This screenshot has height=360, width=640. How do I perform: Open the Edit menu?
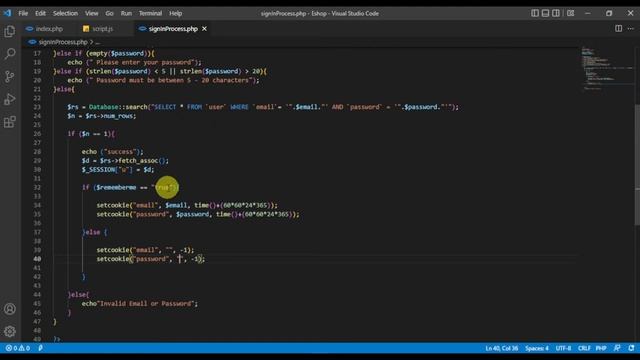[x=40, y=13]
